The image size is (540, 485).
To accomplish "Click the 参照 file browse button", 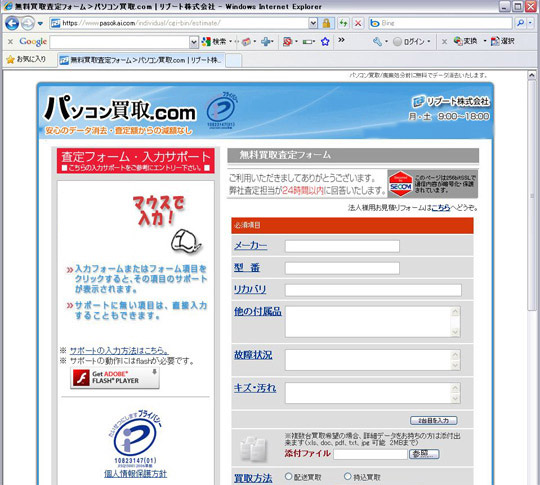I will pyautogui.click(x=424, y=454).
